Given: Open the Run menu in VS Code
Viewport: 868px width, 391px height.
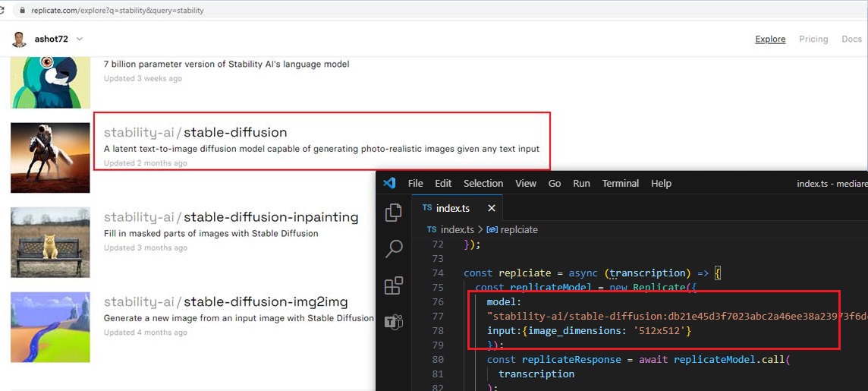Looking at the screenshot, I should (x=581, y=183).
